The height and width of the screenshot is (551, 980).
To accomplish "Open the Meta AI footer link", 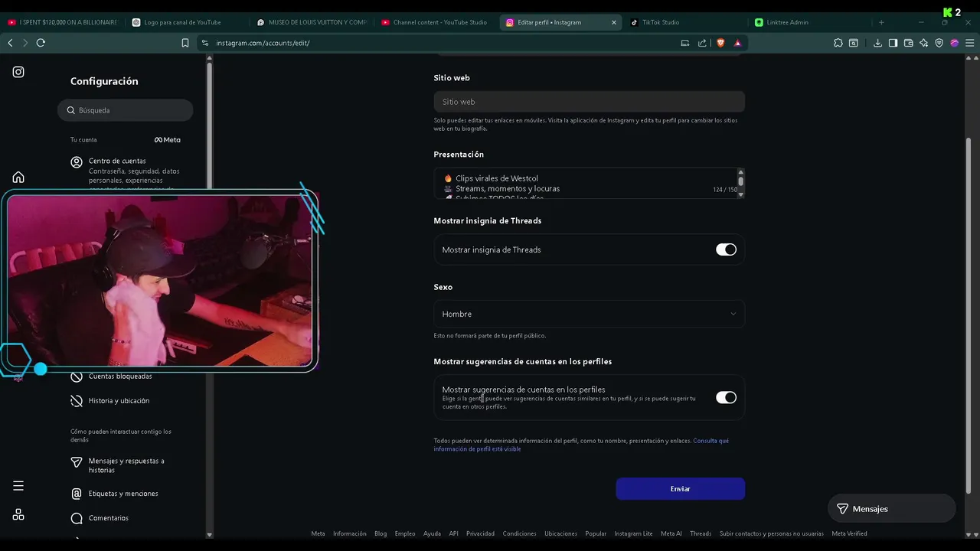I will pos(671,533).
